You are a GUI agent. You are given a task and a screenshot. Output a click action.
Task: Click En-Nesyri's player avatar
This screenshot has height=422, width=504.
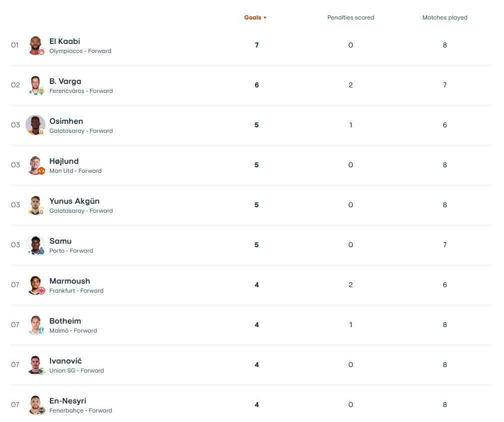[x=35, y=405]
